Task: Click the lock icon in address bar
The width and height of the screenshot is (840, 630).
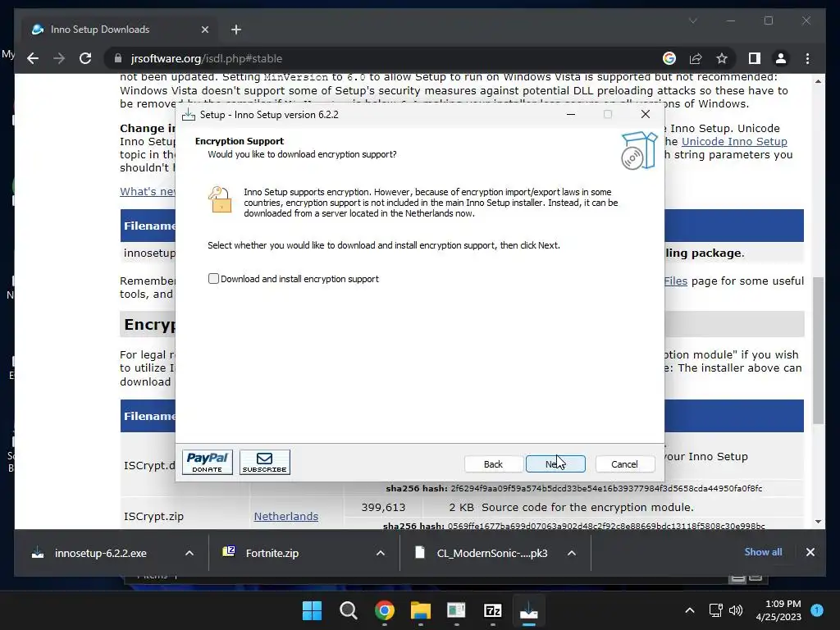Action: coord(118,58)
